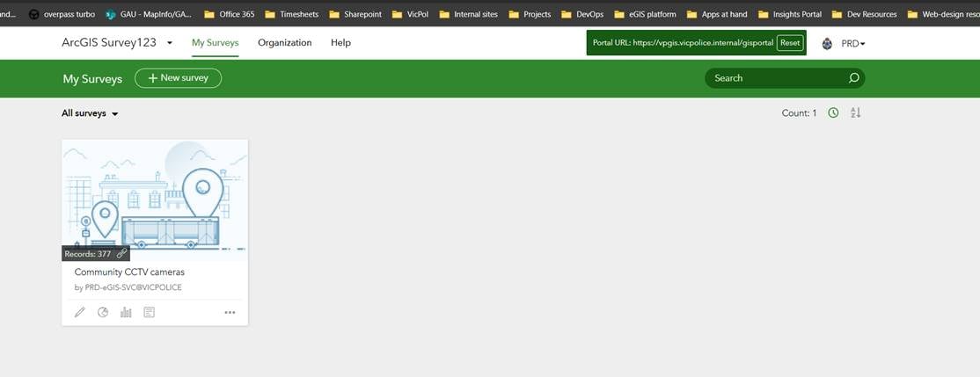Open the three-dot more options menu
The width and height of the screenshot is (980, 377).
[230, 313]
